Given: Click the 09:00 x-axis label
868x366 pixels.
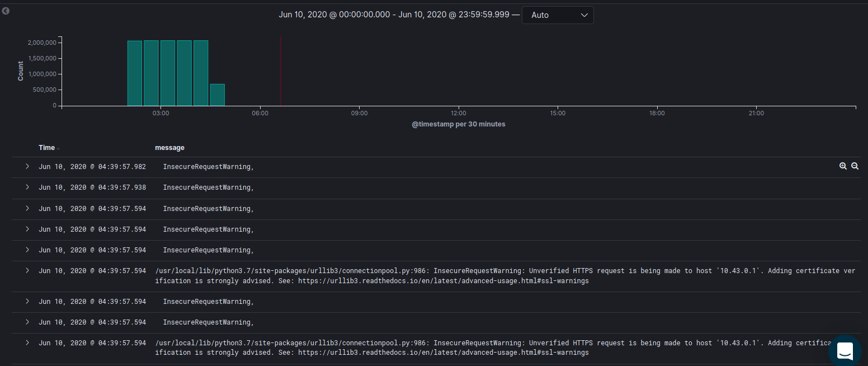Looking at the screenshot, I should click(x=359, y=114).
